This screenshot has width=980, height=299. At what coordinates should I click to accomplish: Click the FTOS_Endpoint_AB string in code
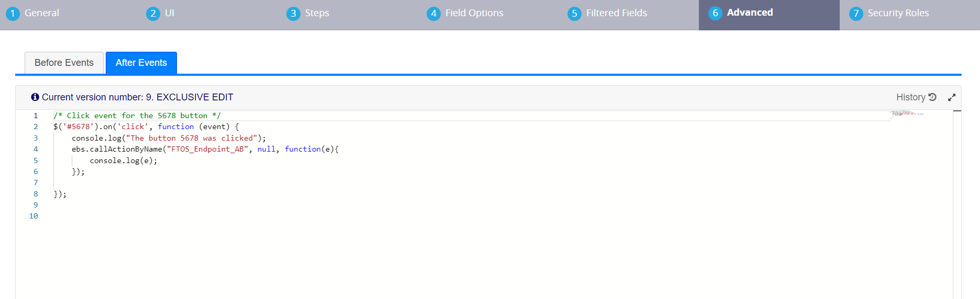pos(207,149)
